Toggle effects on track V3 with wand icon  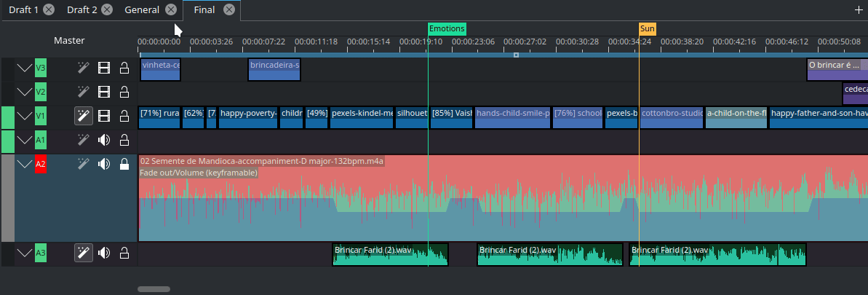(x=84, y=68)
